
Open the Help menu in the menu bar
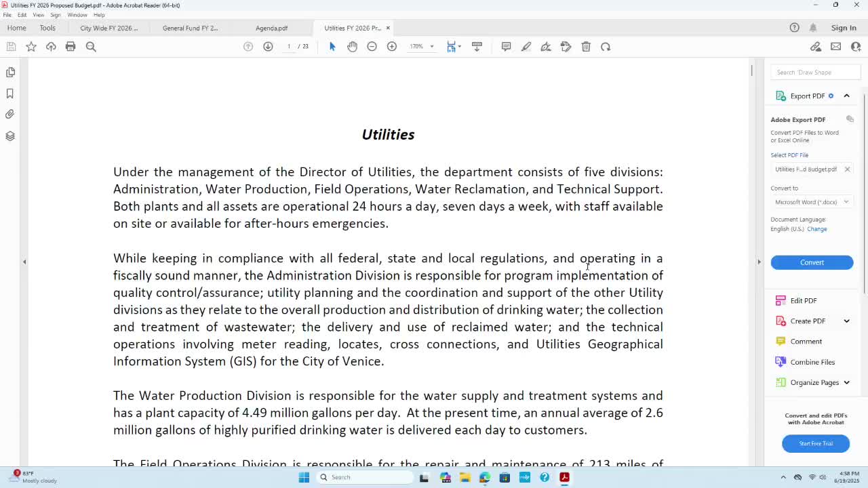(x=99, y=15)
